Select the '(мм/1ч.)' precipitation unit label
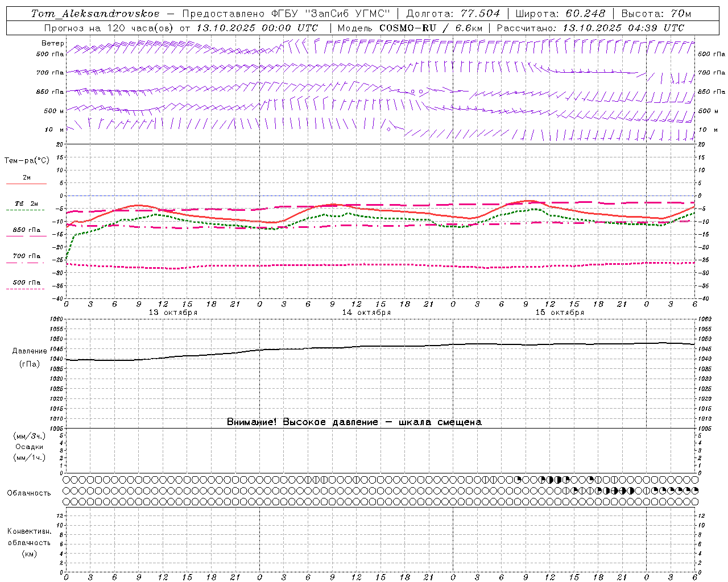 coord(30,458)
